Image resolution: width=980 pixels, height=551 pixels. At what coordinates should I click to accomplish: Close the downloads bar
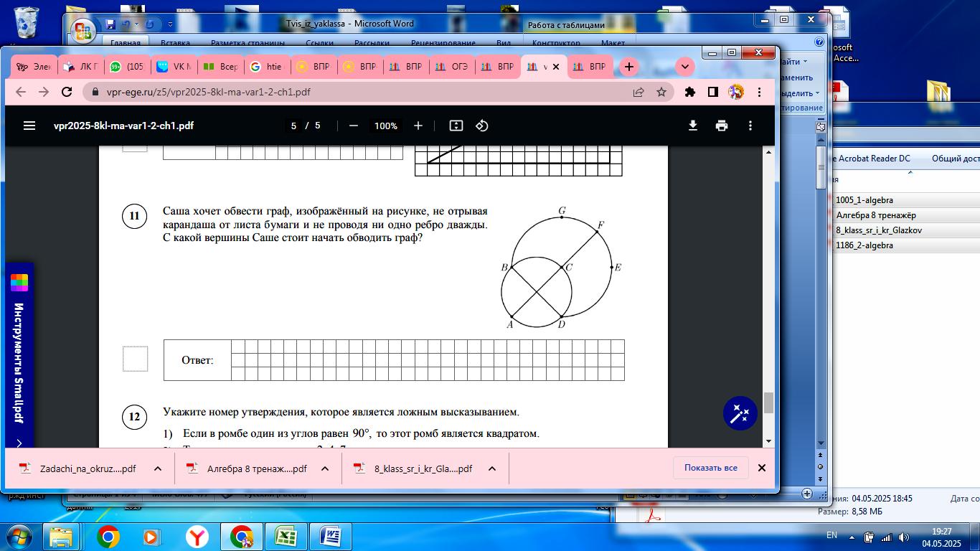pyautogui.click(x=762, y=468)
